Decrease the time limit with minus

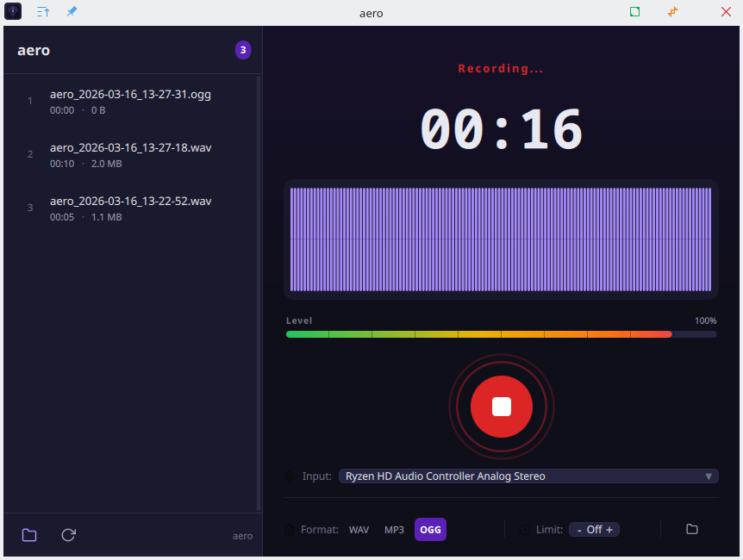click(579, 530)
